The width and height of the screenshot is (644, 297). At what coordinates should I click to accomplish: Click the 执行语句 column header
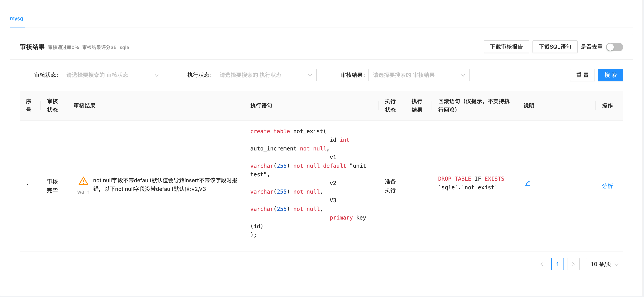261,106
